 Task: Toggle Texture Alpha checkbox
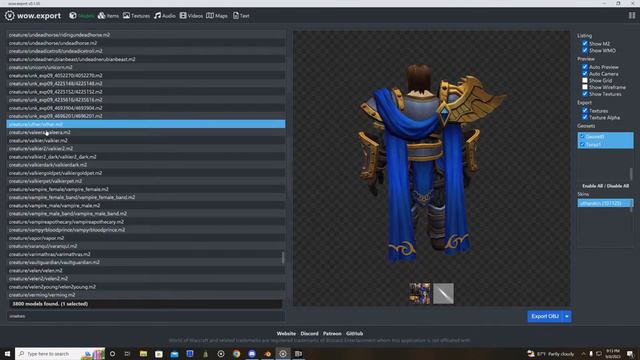point(585,117)
